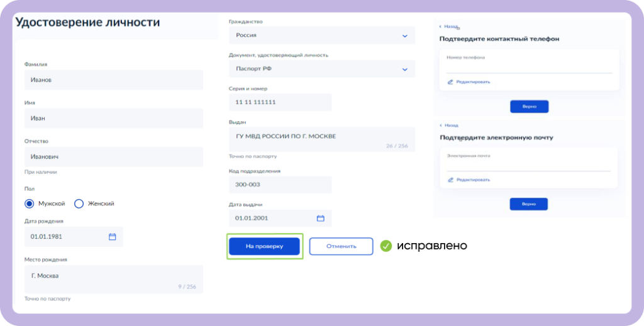Focus the Код подразделения field 300-003

(280, 185)
